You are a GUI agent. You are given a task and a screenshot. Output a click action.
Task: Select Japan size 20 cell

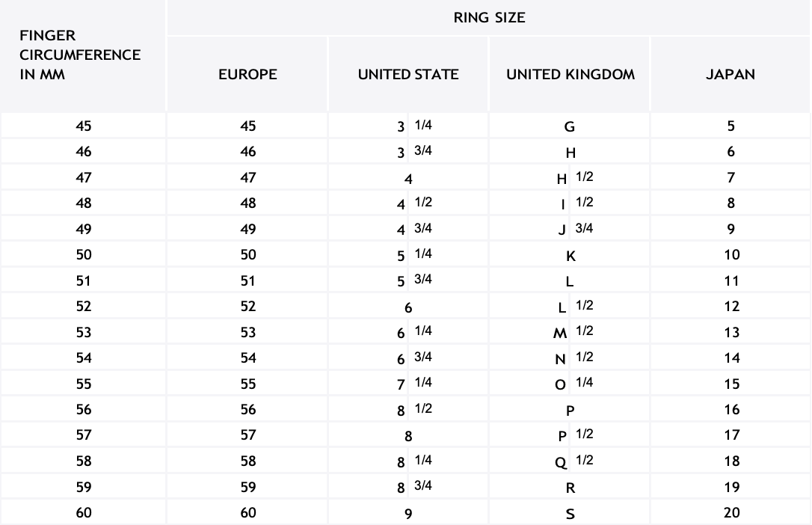731,512
